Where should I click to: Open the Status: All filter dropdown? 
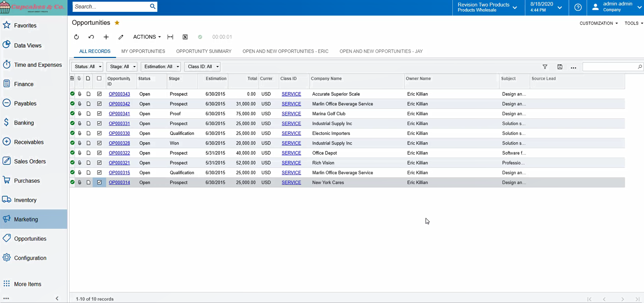[x=87, y=67]
